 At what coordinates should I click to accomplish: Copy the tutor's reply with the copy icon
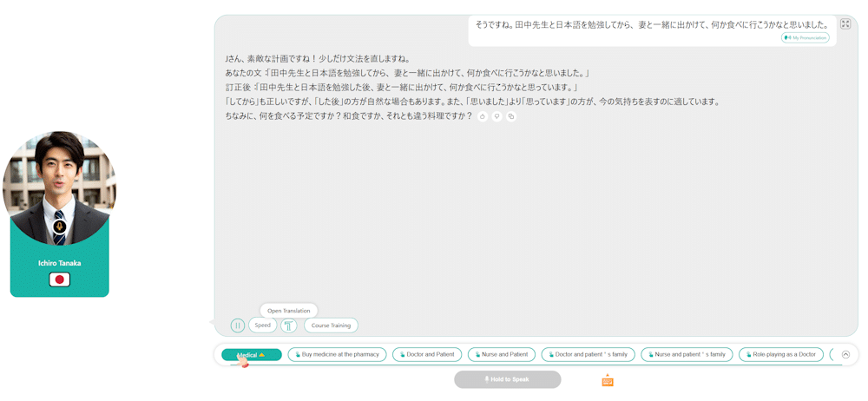511,116
